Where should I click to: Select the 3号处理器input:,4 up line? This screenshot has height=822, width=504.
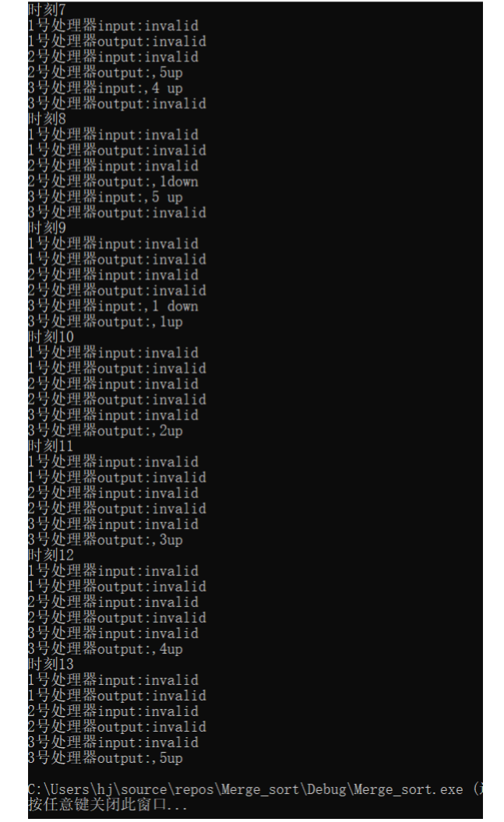tap(105, 88)
